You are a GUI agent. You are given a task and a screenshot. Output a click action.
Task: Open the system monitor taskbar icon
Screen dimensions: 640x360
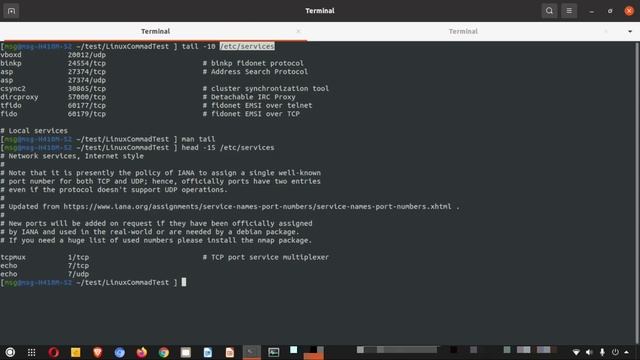273,352
